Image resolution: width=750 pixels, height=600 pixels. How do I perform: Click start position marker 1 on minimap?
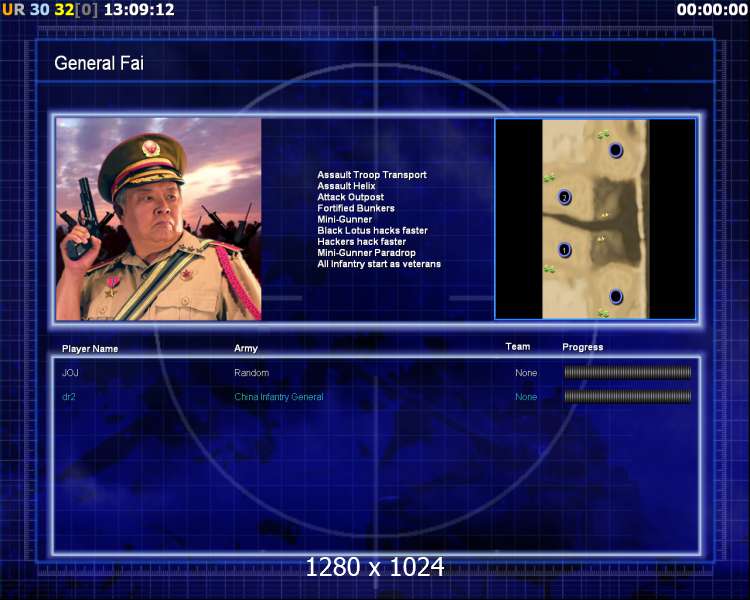564,250
